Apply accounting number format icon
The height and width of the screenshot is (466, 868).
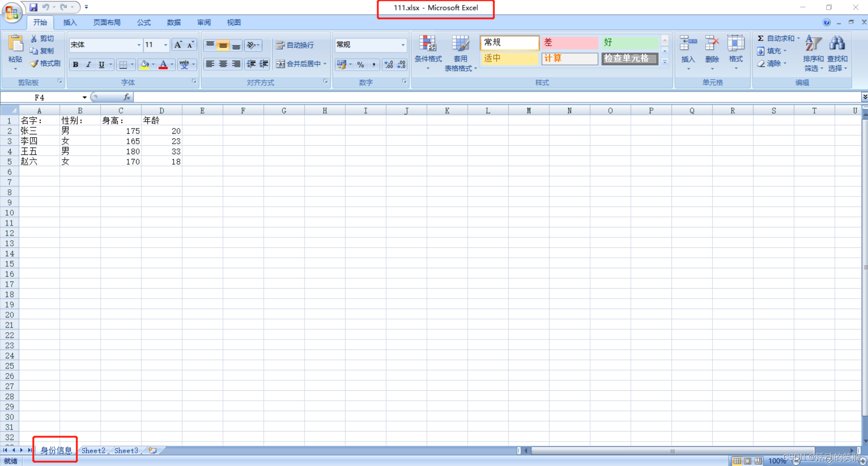pyautogui.click(x=342, y=64)
